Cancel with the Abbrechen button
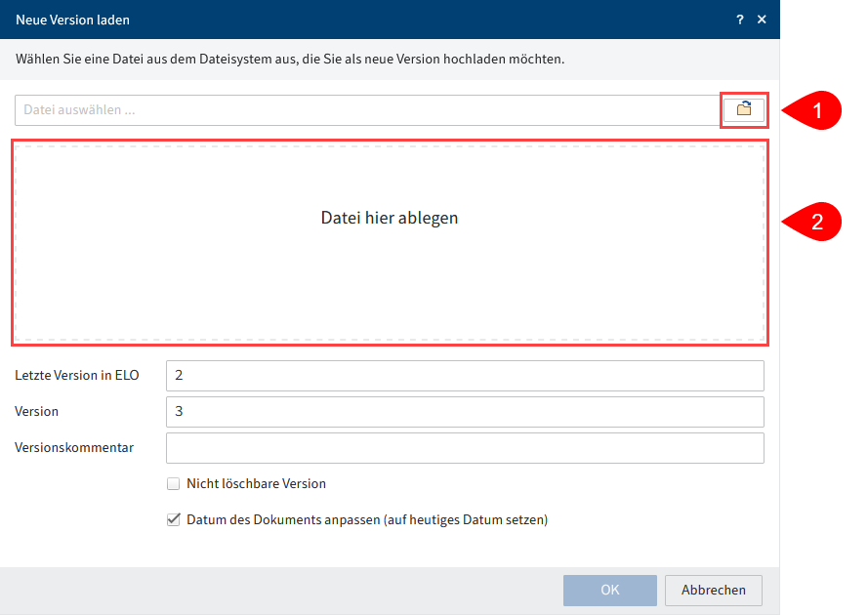This screenshot has height=615, width=868. [714, 590]
